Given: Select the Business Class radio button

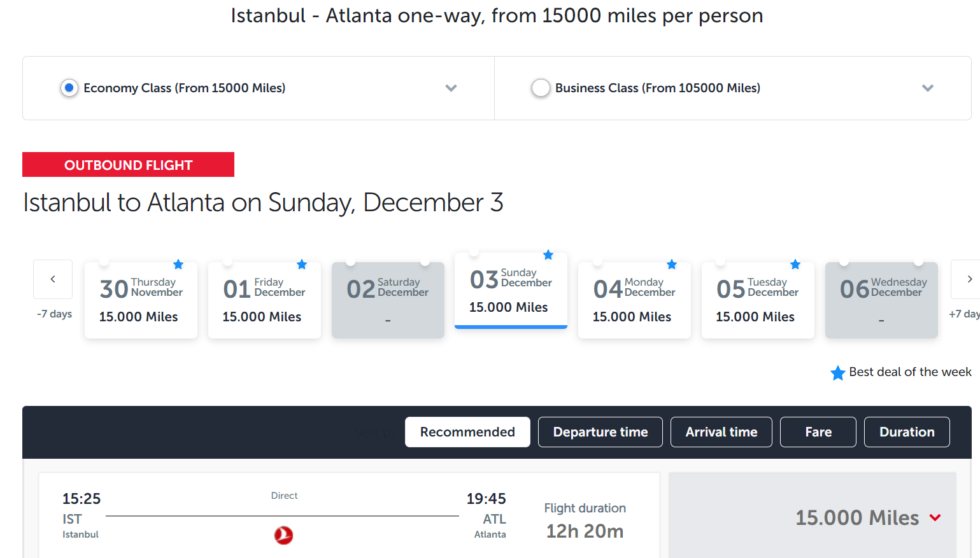Looking at the screenshot, I should pos(541,88).
